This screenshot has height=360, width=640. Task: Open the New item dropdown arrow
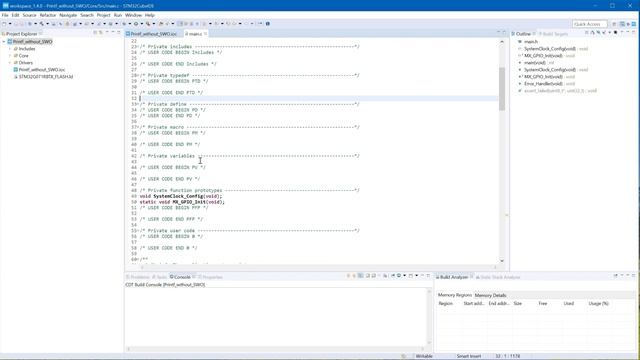click(x=10, y=24)
